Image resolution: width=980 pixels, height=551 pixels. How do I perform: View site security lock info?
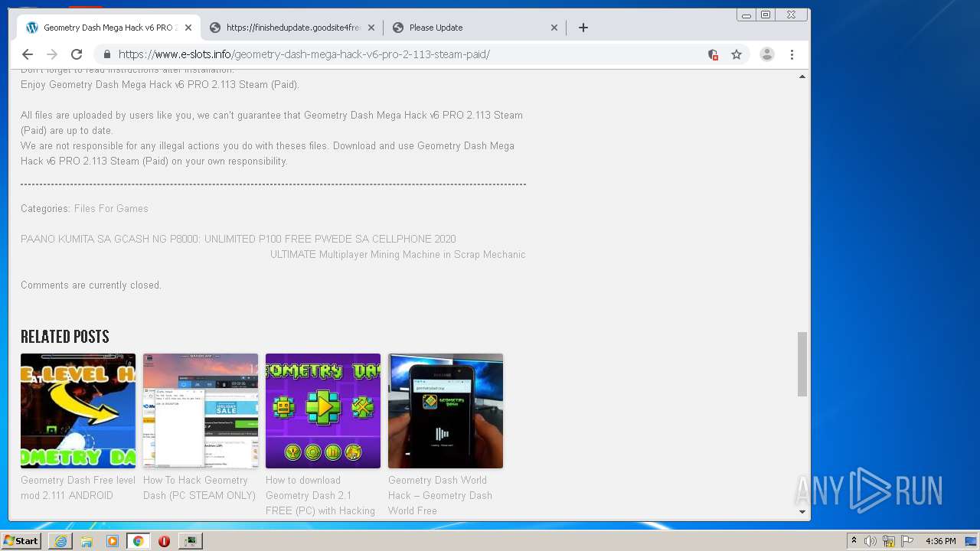tap(106, 54)
